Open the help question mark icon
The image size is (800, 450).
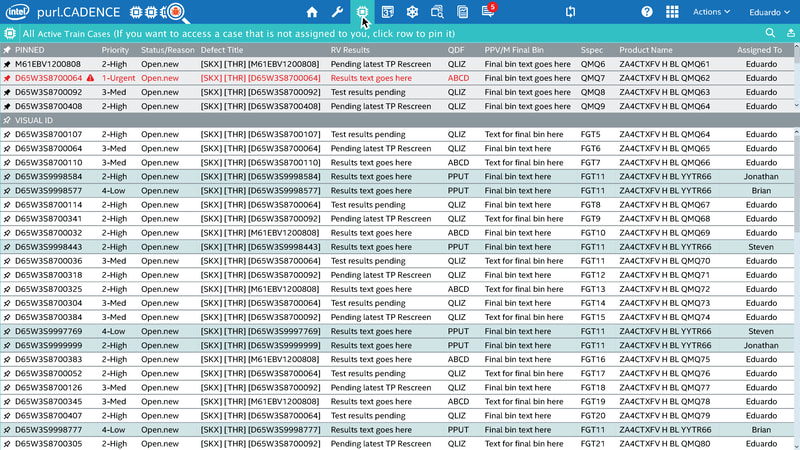pos(646,12)
